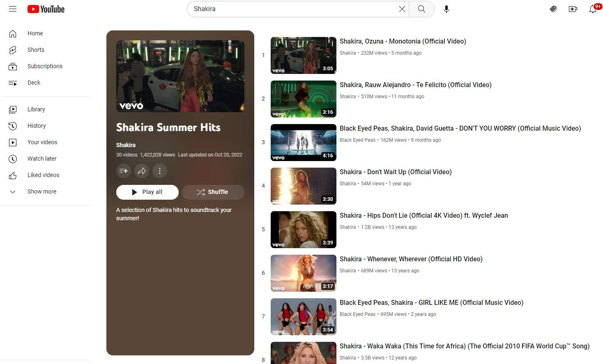Open the voice search microphone
603x364 pixels.
(446, 9)
